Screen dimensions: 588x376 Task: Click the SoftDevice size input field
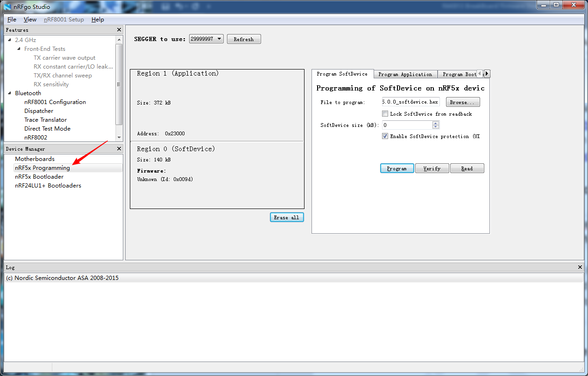coord(407,125)
